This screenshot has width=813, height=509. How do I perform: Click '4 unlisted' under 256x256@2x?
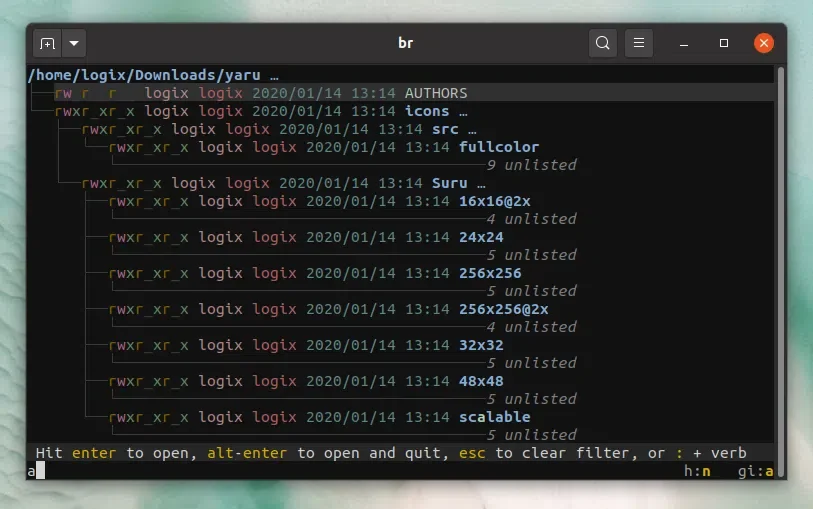pos(531,327)
